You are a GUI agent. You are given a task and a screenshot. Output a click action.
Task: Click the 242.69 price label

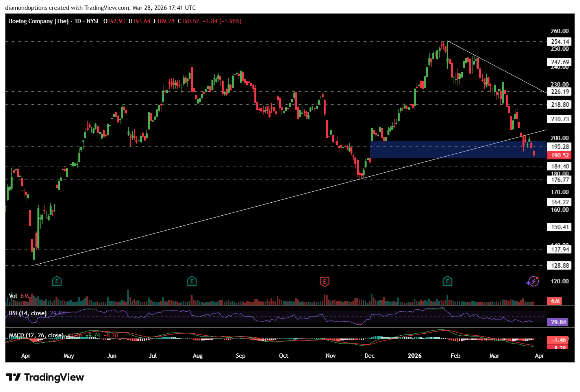(x=560, y=62)
